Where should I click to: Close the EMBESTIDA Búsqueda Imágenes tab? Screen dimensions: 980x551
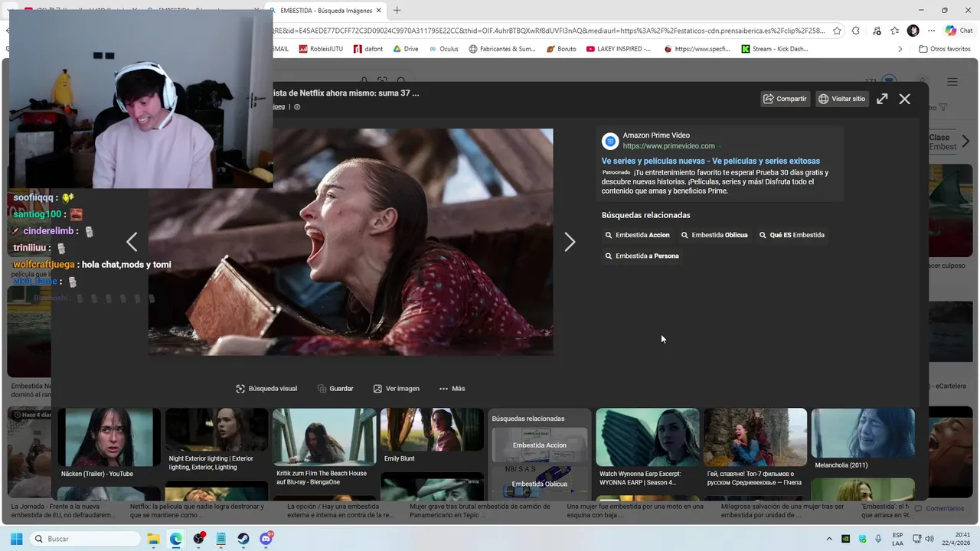(380, 11)
